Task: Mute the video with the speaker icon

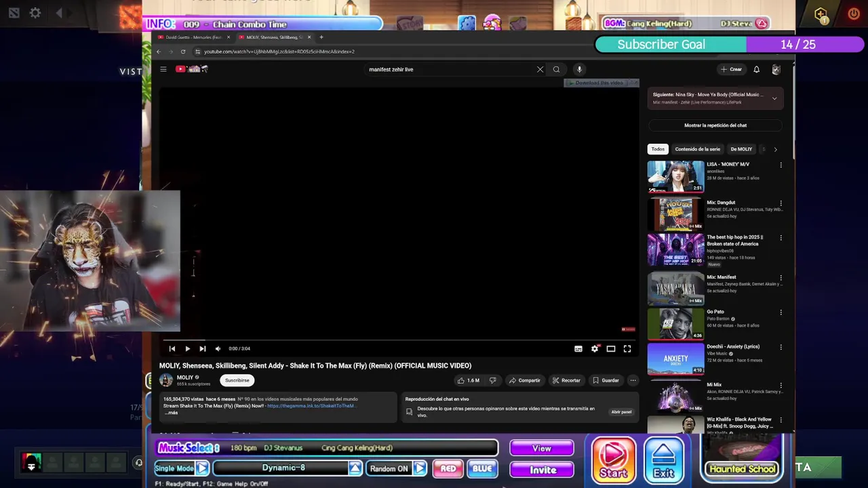Action: pos(218,348)
